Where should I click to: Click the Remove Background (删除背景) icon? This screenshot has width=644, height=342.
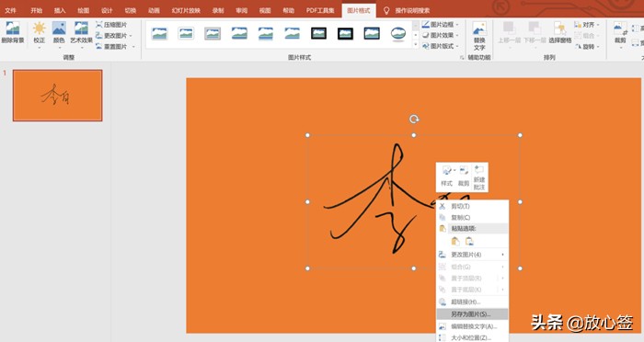pyautogui.click(x=13, y=32)
